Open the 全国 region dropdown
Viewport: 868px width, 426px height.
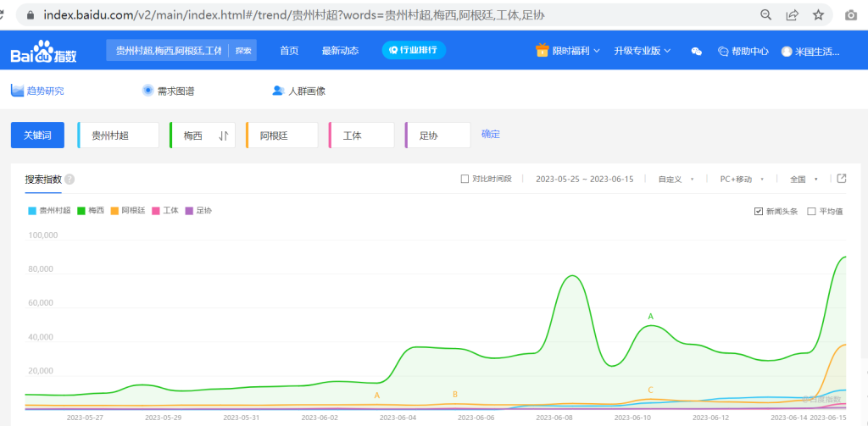804,180
